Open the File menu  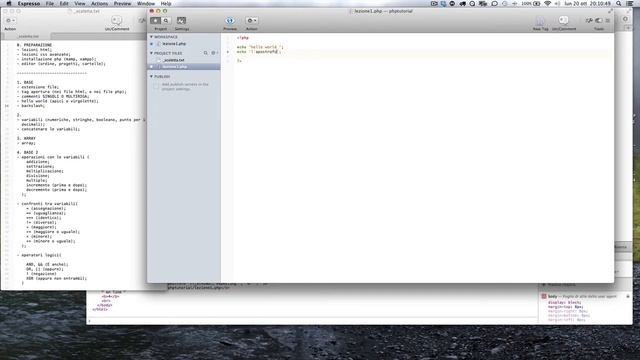(50, 3)
